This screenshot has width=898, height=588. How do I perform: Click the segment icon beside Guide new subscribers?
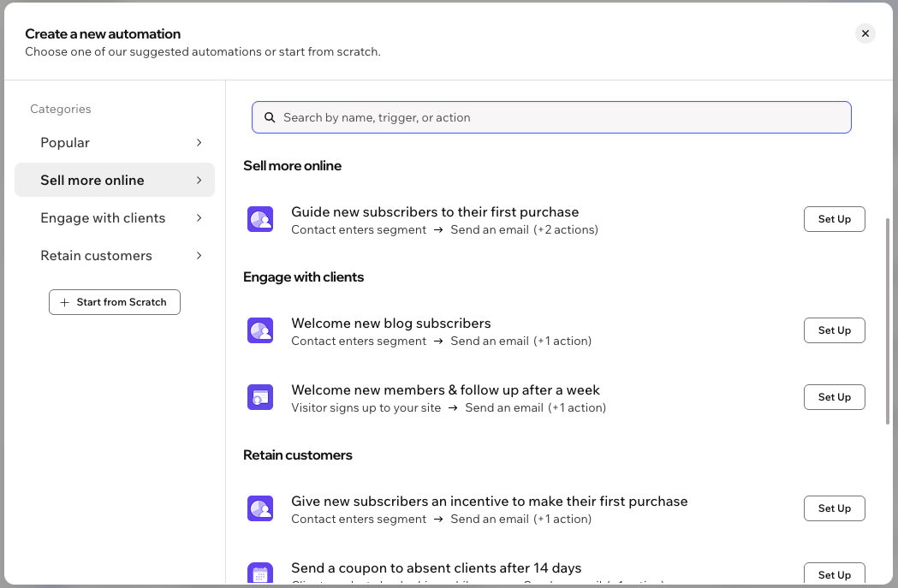point(260,219)
